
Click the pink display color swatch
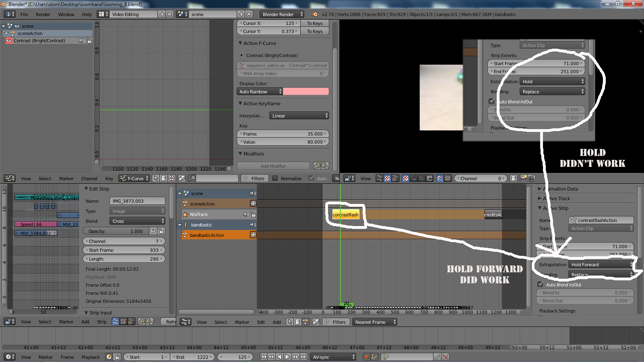[306, 92]
